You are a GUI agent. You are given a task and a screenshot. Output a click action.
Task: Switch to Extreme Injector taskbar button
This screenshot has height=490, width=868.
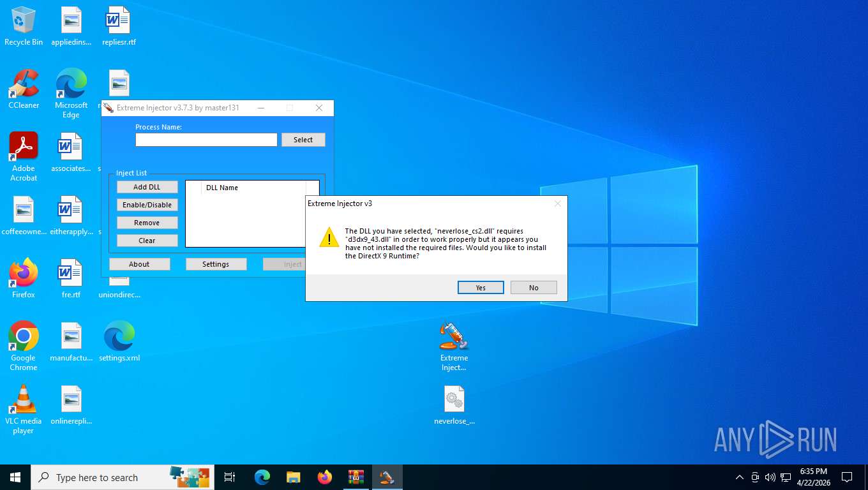click(x=387, y=477)
